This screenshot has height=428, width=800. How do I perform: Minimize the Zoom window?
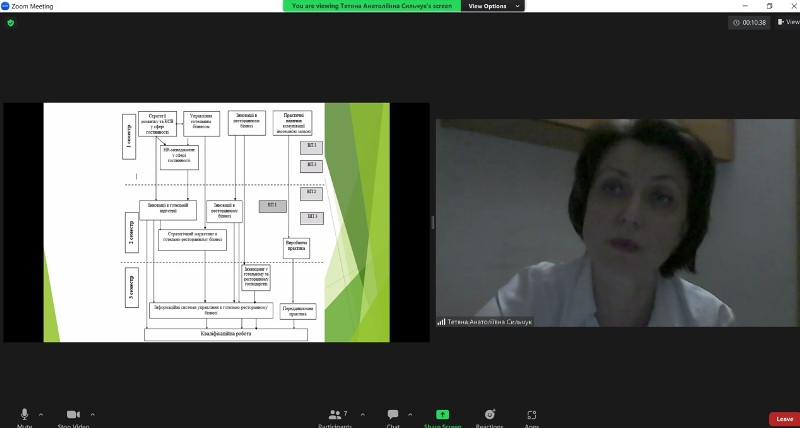tap(745, 6)
